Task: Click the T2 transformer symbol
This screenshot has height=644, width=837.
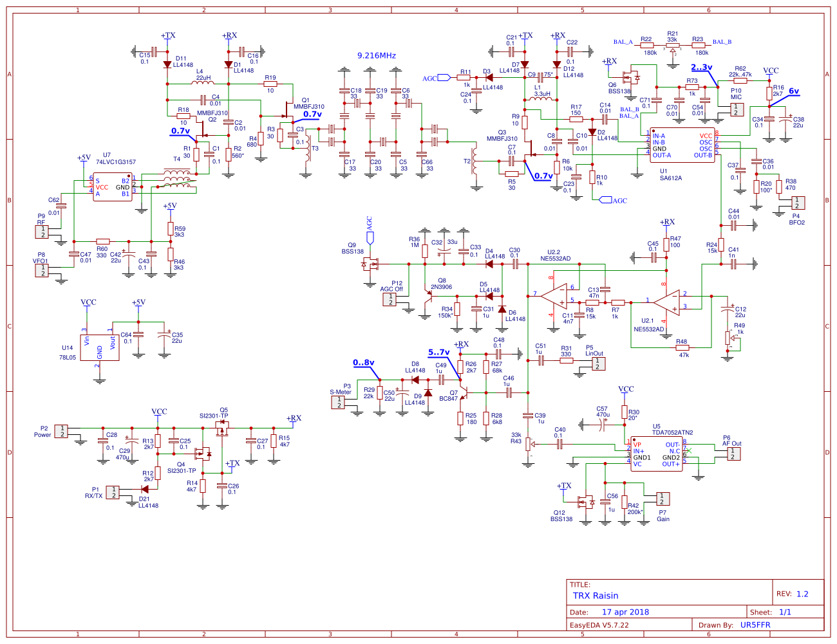Action: click(475, 161)
